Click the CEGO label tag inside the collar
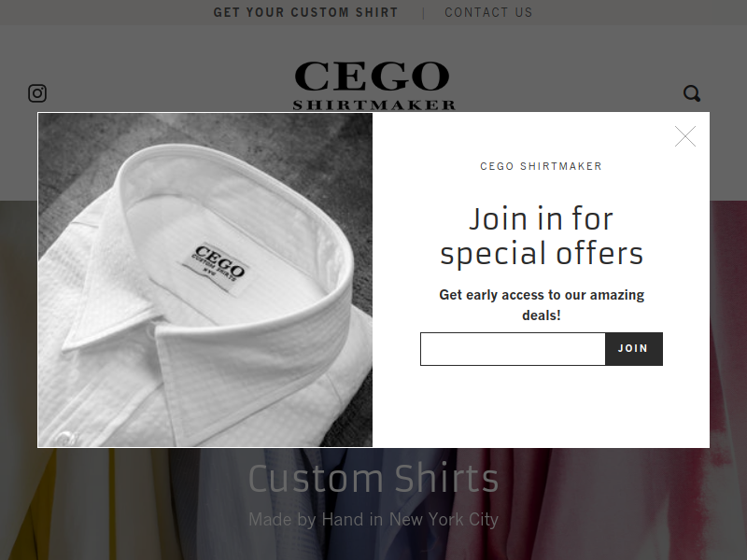Viewport: 747px width, 560px height. coord(218,265)
